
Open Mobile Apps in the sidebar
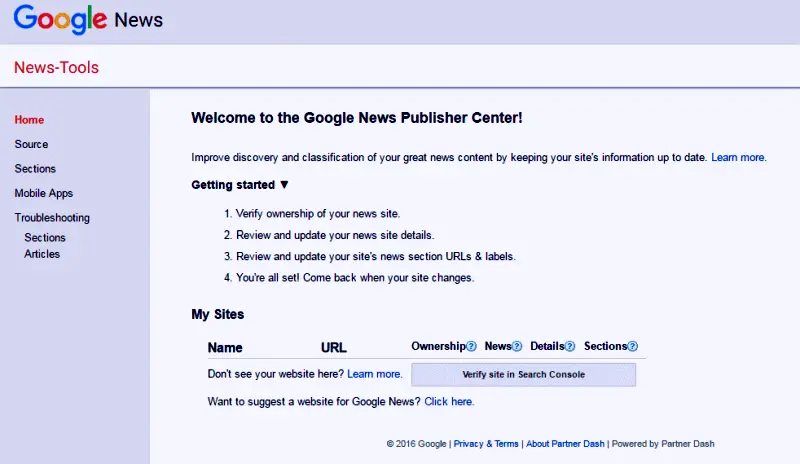click(x=43, y=193)
